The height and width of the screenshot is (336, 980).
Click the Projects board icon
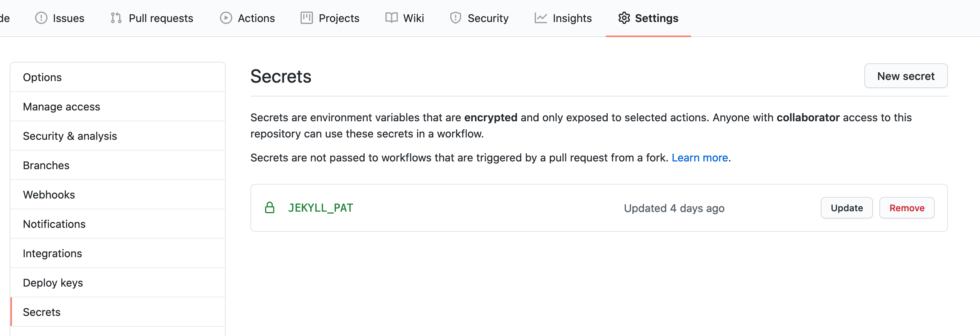click(x=307, y=18)
